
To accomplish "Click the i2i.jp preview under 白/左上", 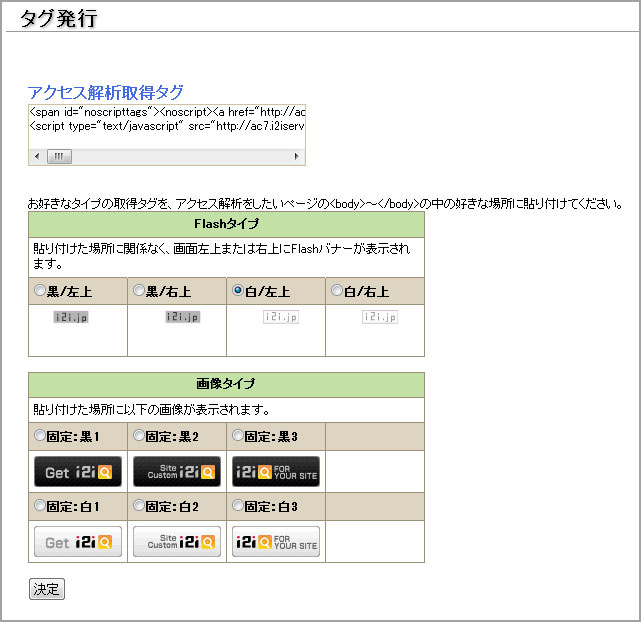I will 281,317.
